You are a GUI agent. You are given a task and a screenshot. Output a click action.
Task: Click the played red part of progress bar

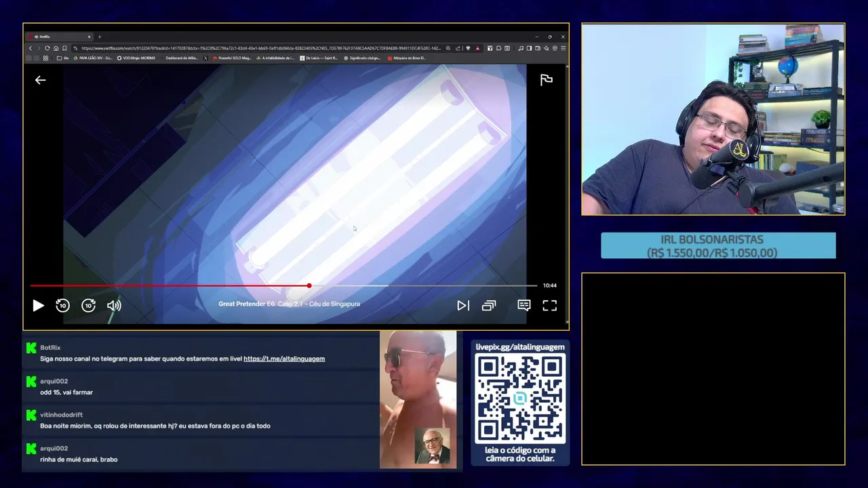[x=168, y=286]
